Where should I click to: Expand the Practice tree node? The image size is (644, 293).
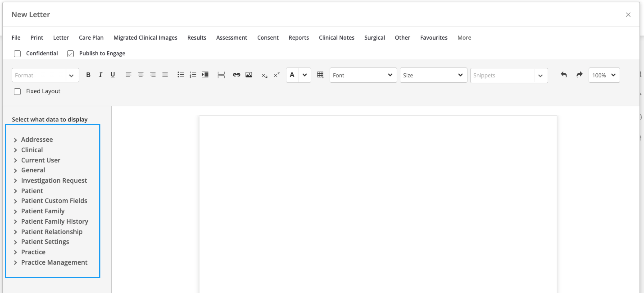[x=16, y=252]
